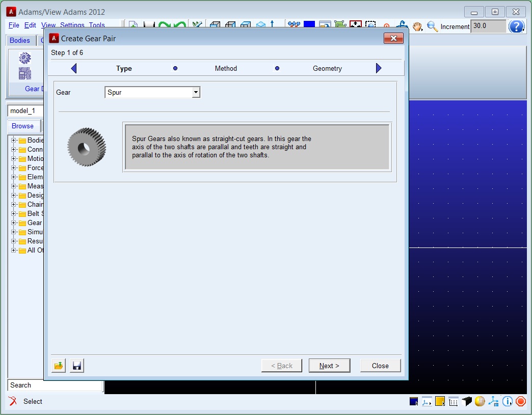The image size is (532, 415).
Task: Open the View menu
Action: coord(48,25)
